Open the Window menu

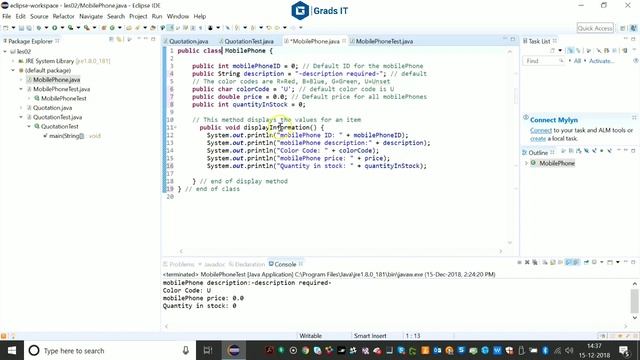point(178,16)
